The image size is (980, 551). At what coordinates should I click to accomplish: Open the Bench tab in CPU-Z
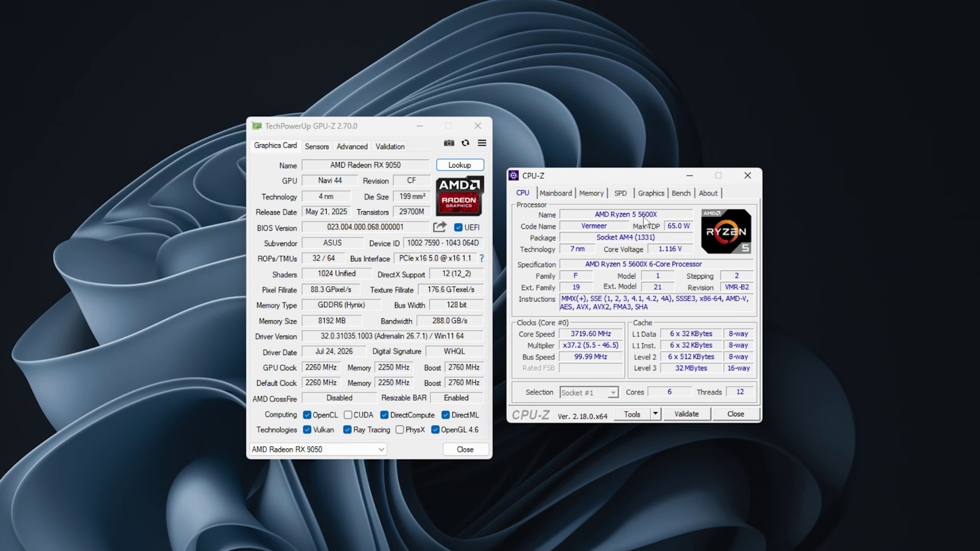(x=681, y=193)
